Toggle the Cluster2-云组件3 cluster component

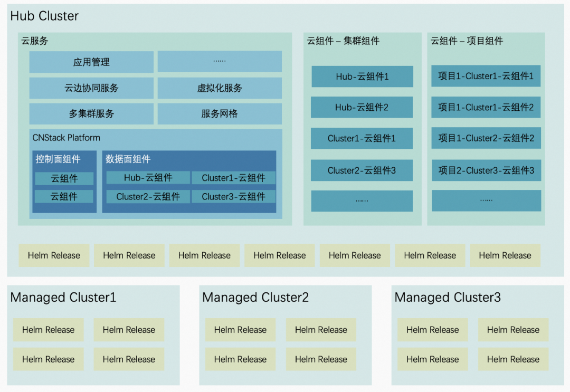pos(362,170)
